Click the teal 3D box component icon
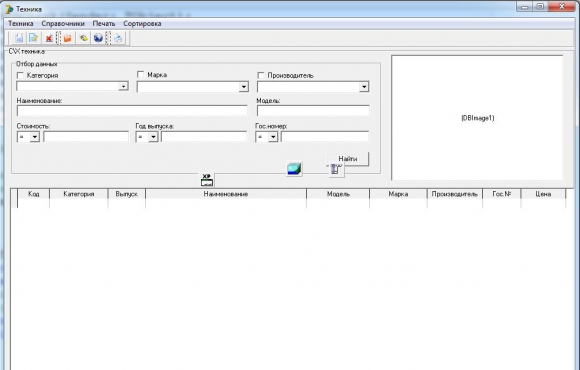The height and width of the screenshot is (370, 580). click(294, 169)
